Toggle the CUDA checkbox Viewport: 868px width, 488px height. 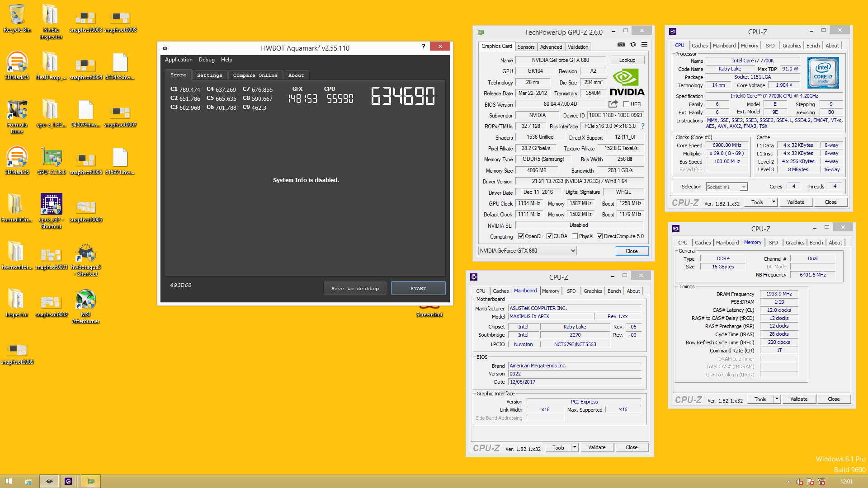tap(549, 236)
